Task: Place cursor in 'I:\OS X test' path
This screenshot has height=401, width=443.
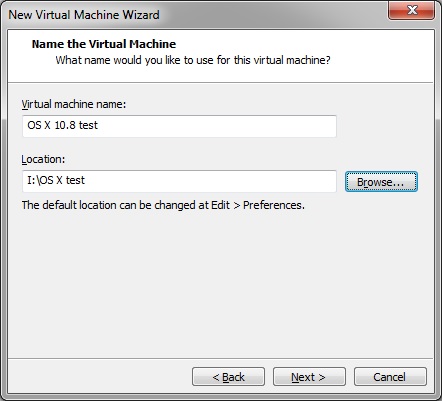Action: (56, 180)
